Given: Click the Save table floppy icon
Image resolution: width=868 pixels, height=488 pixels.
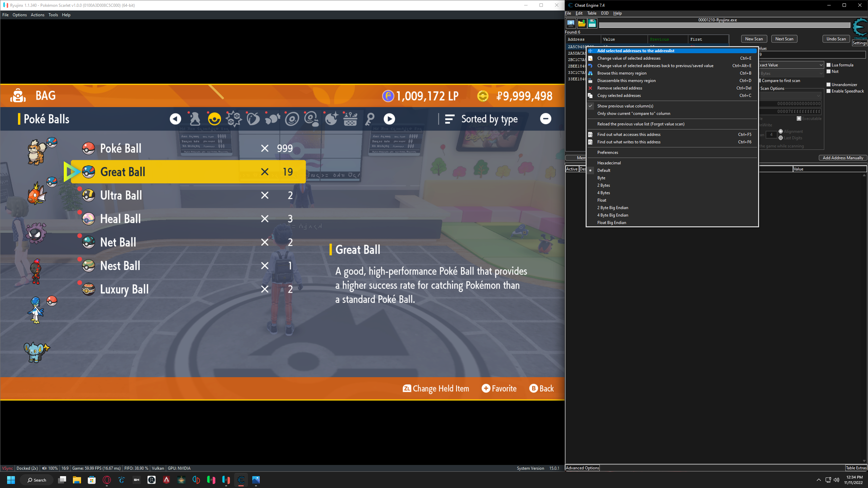Looking at the screenshot, I should click(592, 23).
